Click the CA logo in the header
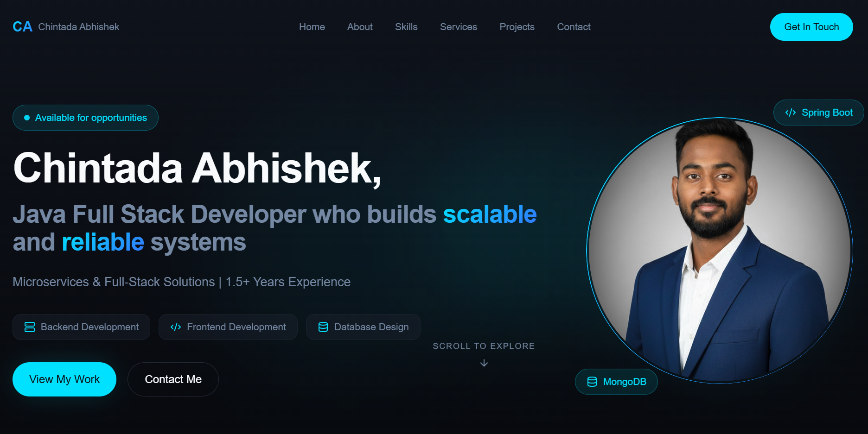Viewport: 868px width, 434px height. pyautogui.click(x=22, y=27)
